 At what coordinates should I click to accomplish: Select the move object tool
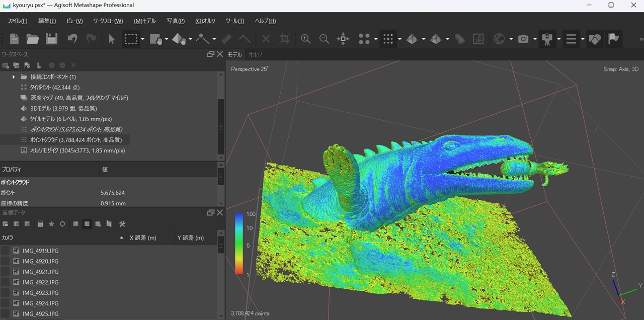point(179,39)
